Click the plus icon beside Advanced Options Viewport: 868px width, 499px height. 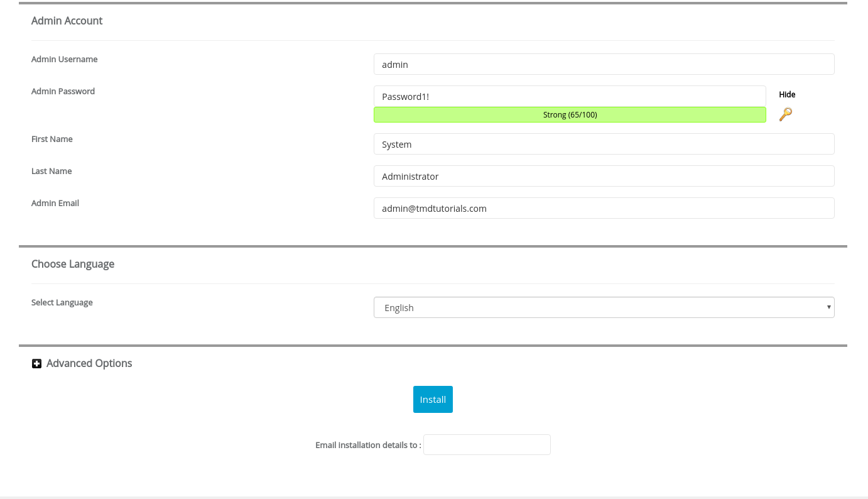point(36,363)
